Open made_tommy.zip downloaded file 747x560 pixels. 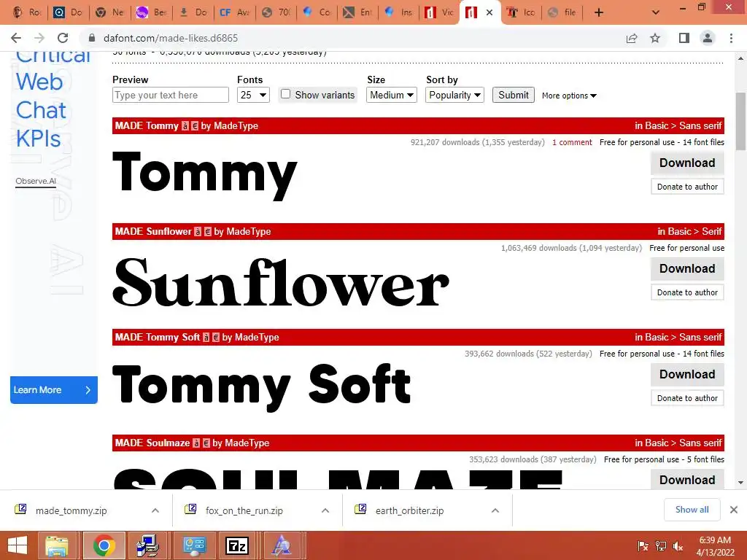click(71, 510)
